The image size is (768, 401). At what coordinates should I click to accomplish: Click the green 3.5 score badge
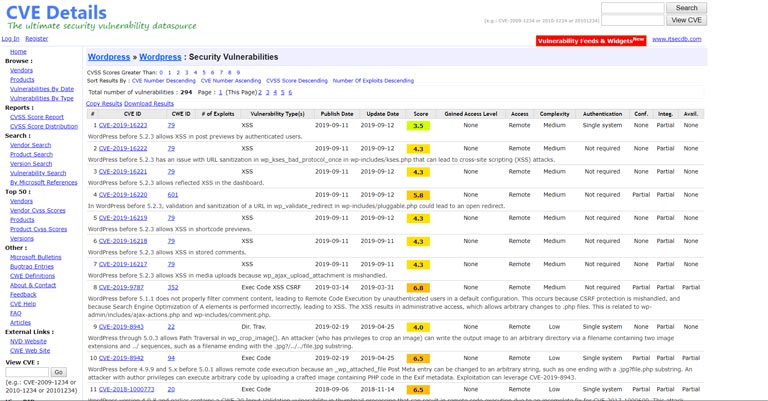pos(418,126)
